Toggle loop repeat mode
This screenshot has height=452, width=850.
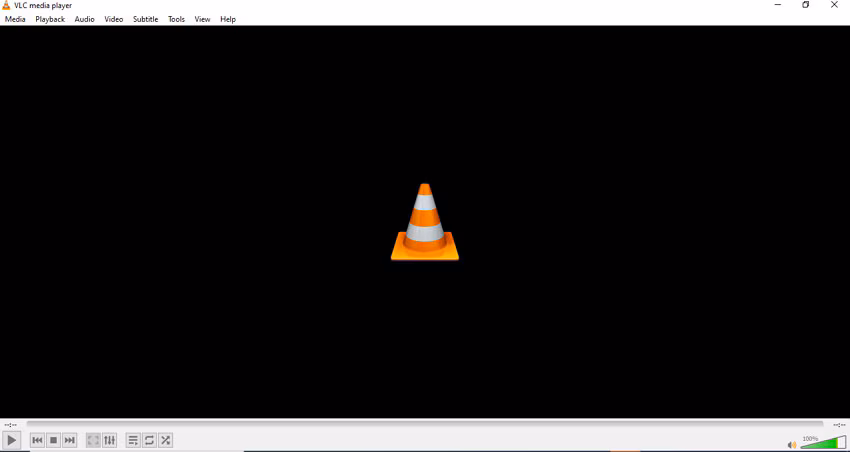click(149, 441)
